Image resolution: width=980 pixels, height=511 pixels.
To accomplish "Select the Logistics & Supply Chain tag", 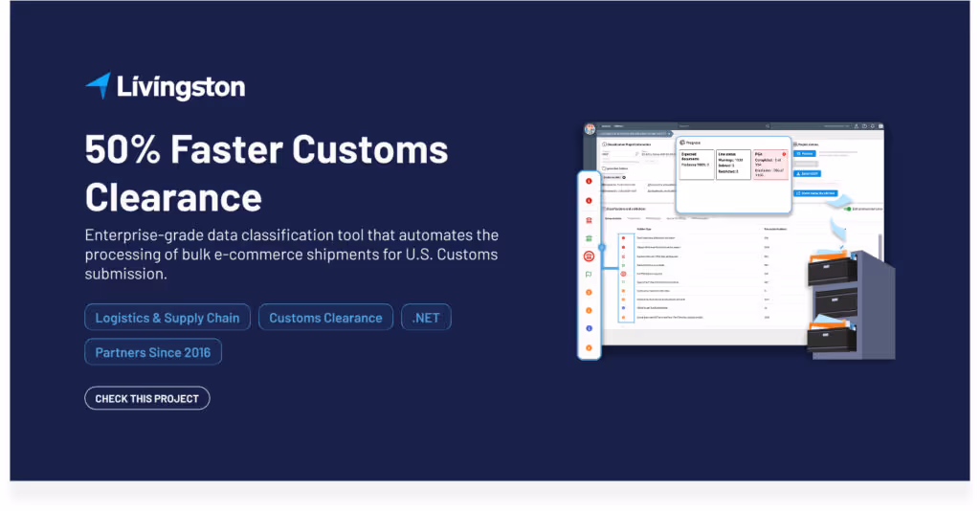I will [x=167, y=318].
